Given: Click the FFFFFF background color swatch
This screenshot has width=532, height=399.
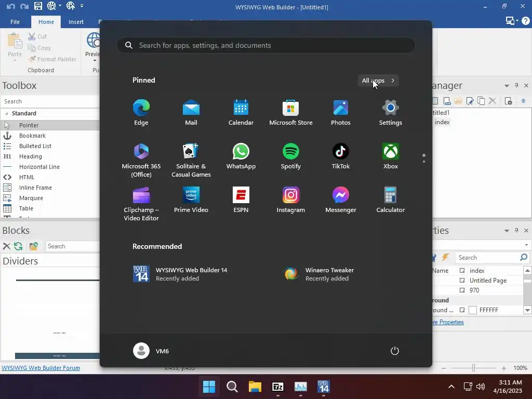Looking at the screenshot, I should coord(473,310).
